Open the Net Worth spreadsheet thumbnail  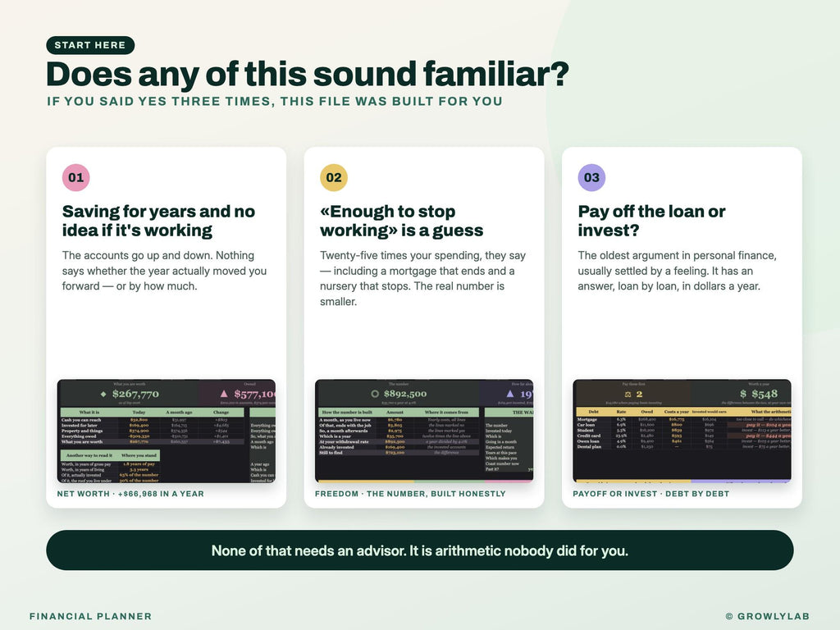[x=166, y=431]
